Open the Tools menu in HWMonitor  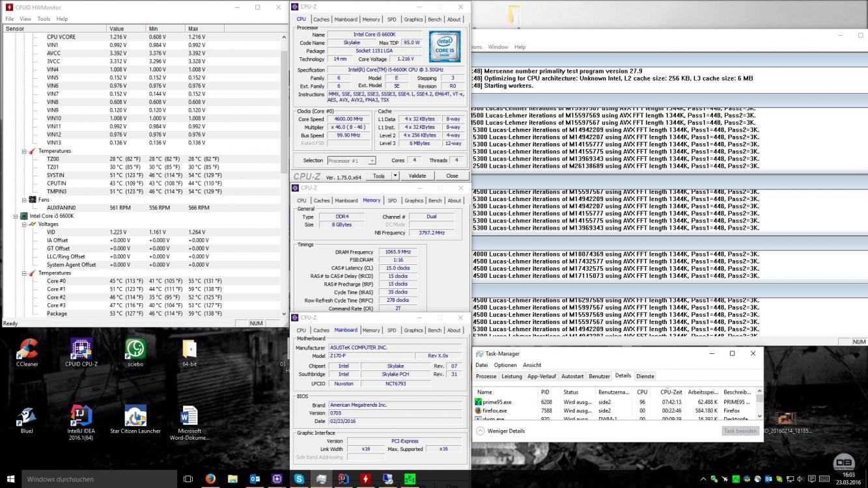tap(44, 19)
